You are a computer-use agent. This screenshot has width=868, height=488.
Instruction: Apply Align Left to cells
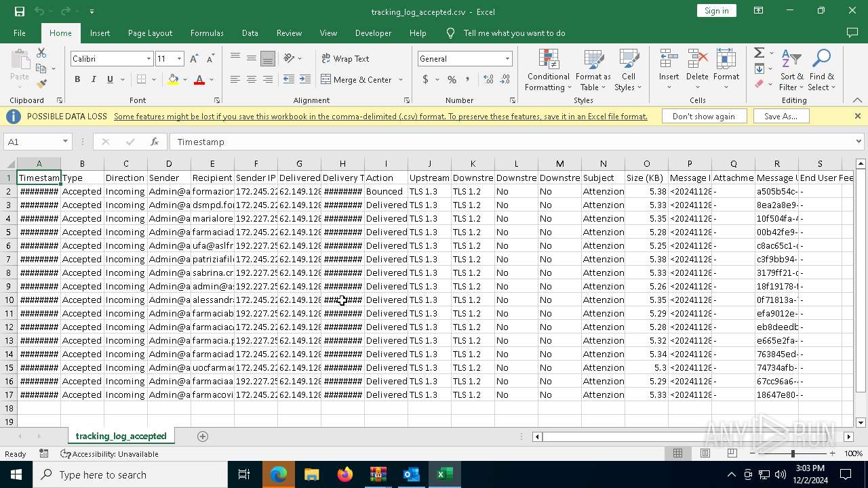[235, 79]
